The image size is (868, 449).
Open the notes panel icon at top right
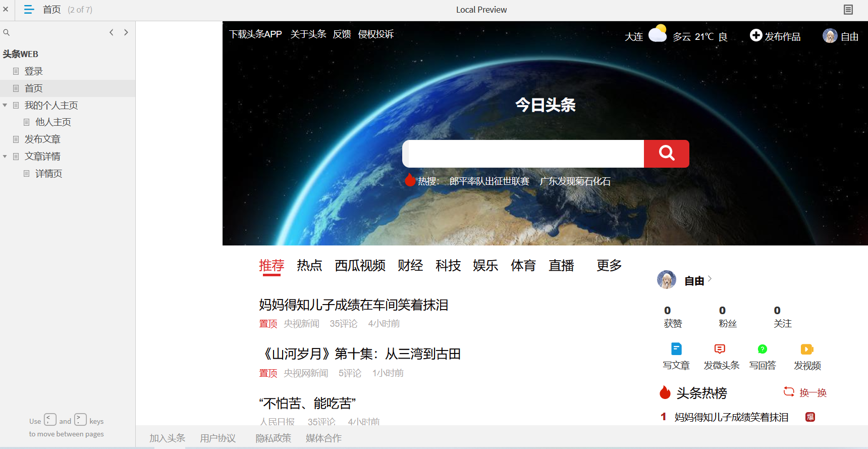coord(848,10)
